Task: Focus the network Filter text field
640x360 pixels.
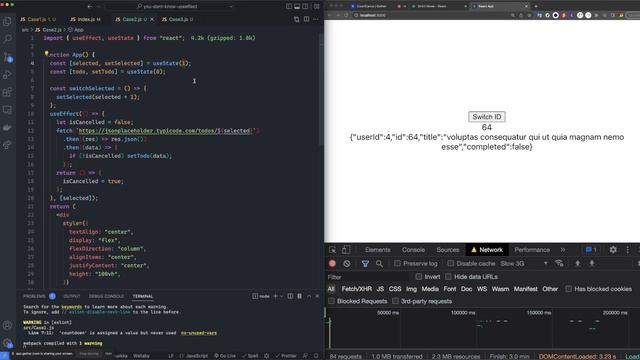Action: [367, 277]
